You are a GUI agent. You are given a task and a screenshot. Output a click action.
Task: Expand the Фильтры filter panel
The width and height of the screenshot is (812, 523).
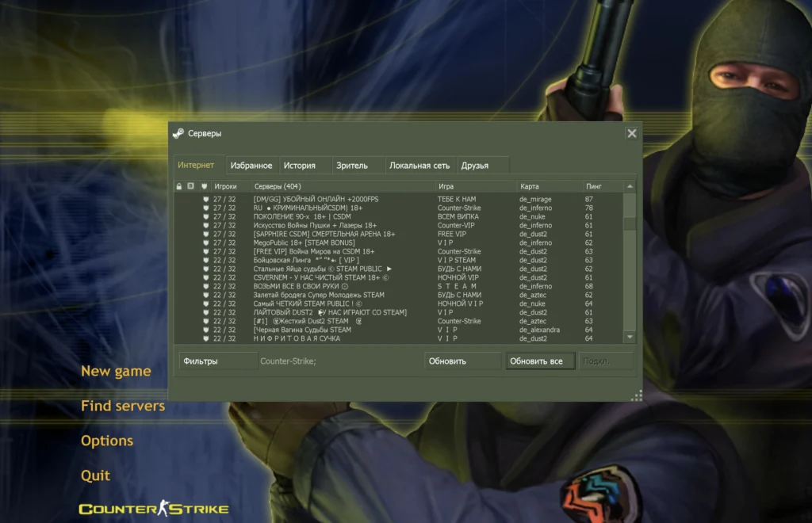[x=218, y=361]
